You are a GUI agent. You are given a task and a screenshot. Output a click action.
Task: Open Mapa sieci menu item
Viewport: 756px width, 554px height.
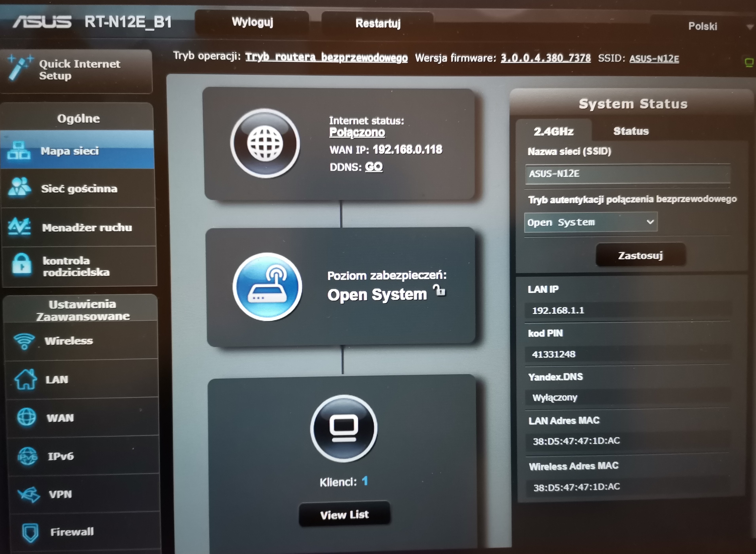click(x=77, y=150)
